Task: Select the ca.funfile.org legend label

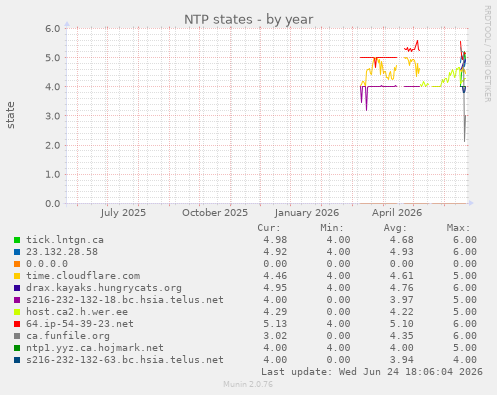Action: point(68,336)
